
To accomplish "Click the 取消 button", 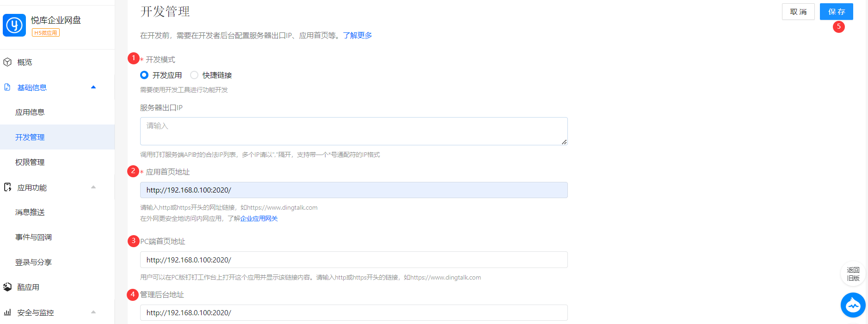I will coord(798,12).
